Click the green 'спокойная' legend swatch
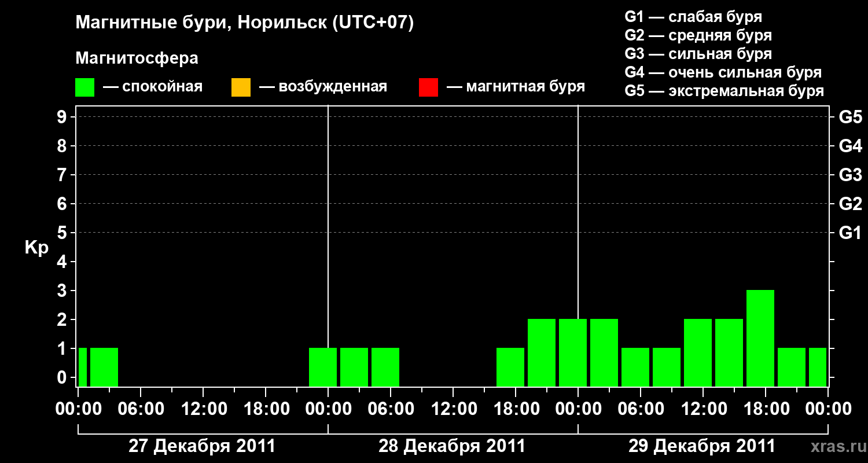This screenshot has width=868, height=463. click(85, 87)
